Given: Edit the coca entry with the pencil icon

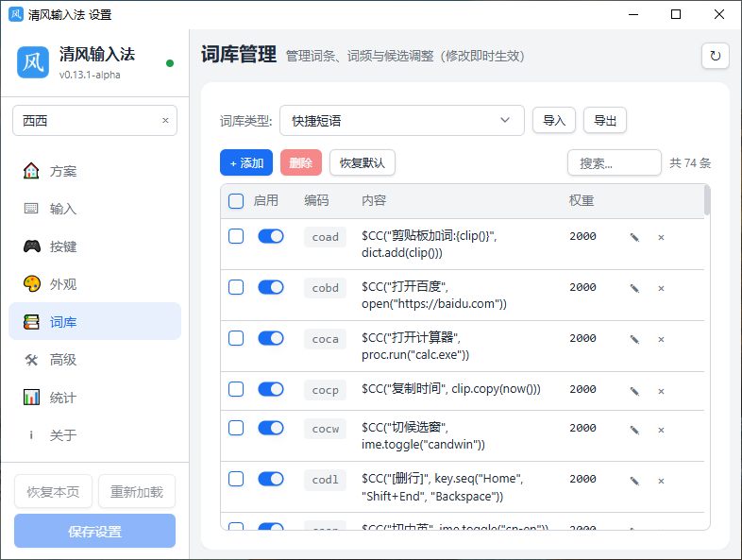Looking at the screenshot, I should [634, 339].
